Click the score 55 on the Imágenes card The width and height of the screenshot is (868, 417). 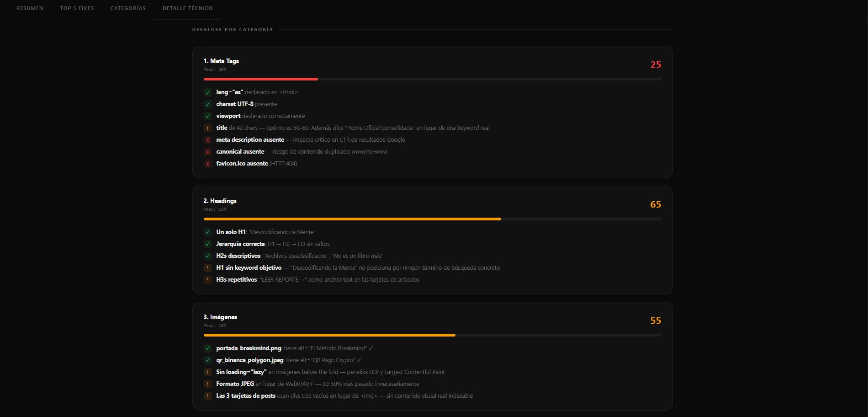tap(656, 321)
